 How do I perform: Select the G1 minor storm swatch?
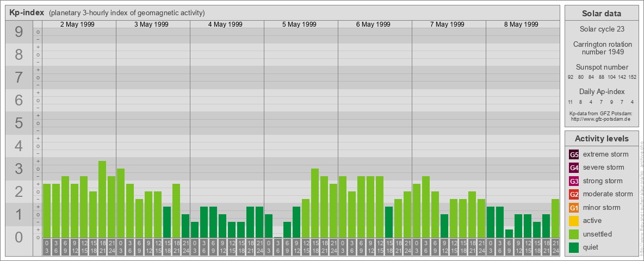574,208
